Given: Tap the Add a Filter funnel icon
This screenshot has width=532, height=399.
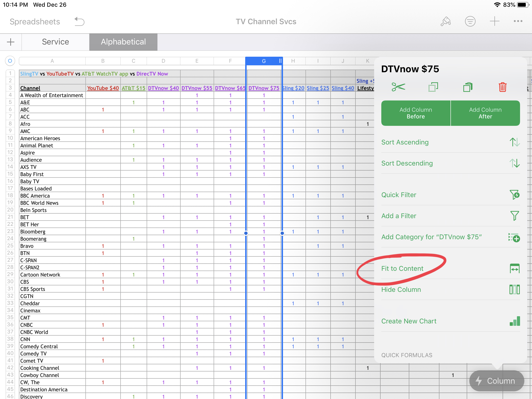Looking at the screenshot, I should coord(515,216).
